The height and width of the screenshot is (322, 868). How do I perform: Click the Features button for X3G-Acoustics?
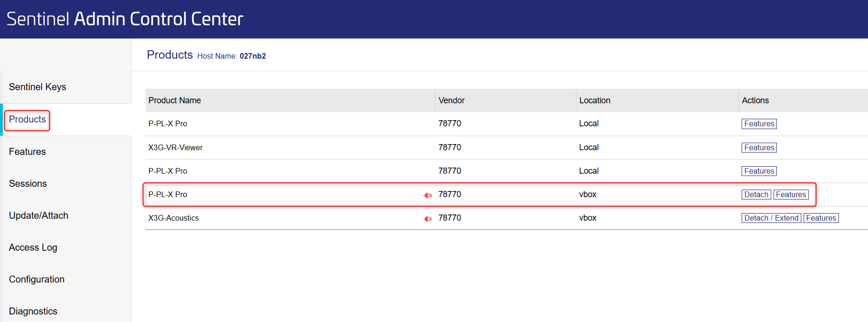click(x=821, y=218)
